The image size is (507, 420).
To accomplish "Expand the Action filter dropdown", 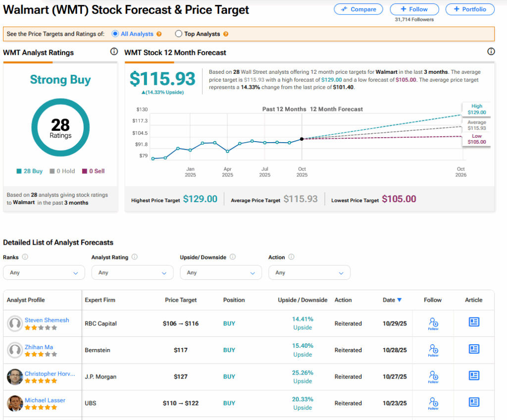I will click(x=309, y=272).
